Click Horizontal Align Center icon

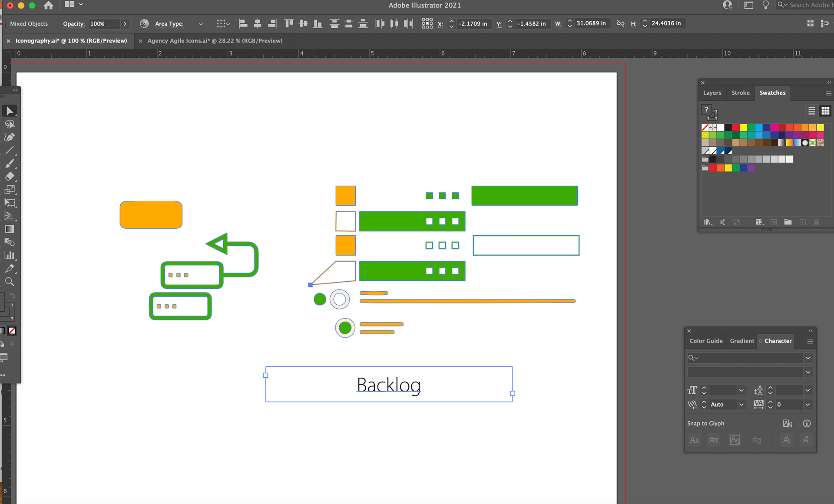pyautogui.click(x=258, y=23)
